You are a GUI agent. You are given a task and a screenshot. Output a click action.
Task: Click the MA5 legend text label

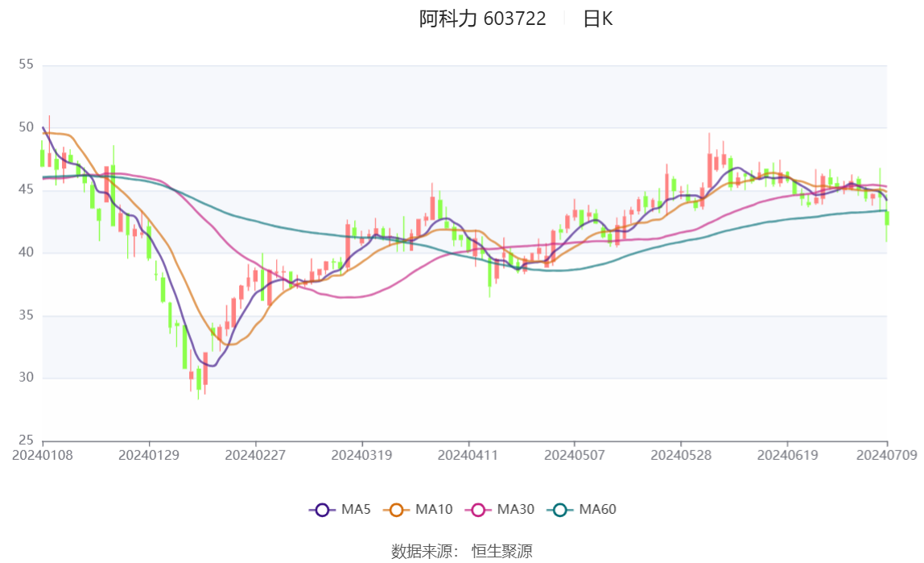(356, 509)
